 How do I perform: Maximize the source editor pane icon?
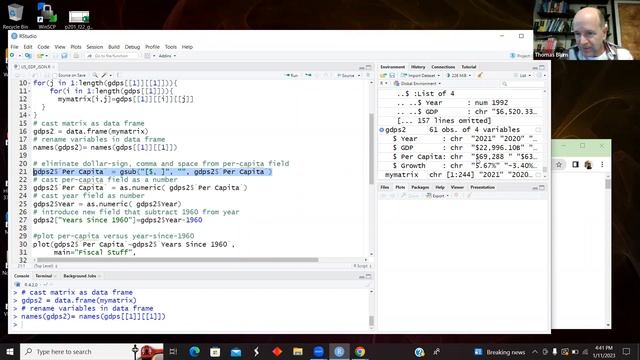[369, 67]
